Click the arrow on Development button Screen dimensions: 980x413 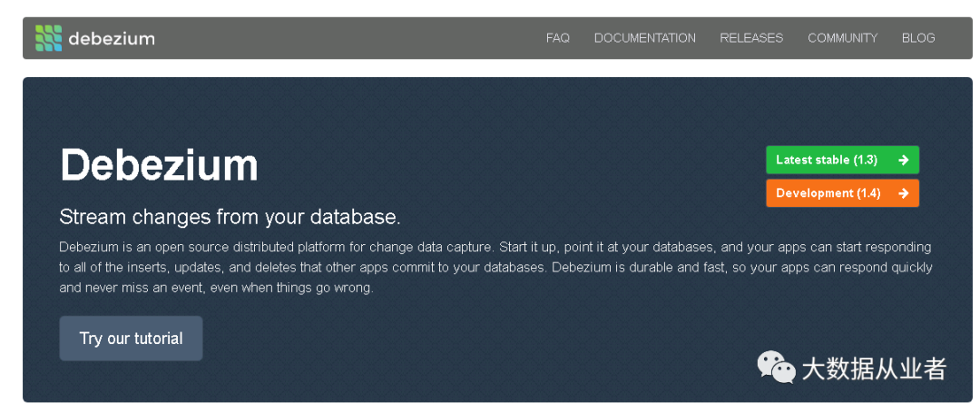tap(903, 193)
